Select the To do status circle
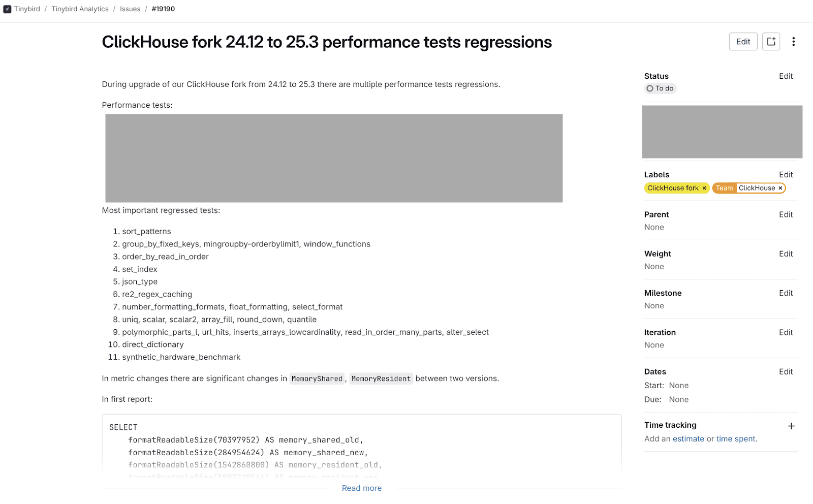Viewport: 813px width, 504px height. (650, 88)
